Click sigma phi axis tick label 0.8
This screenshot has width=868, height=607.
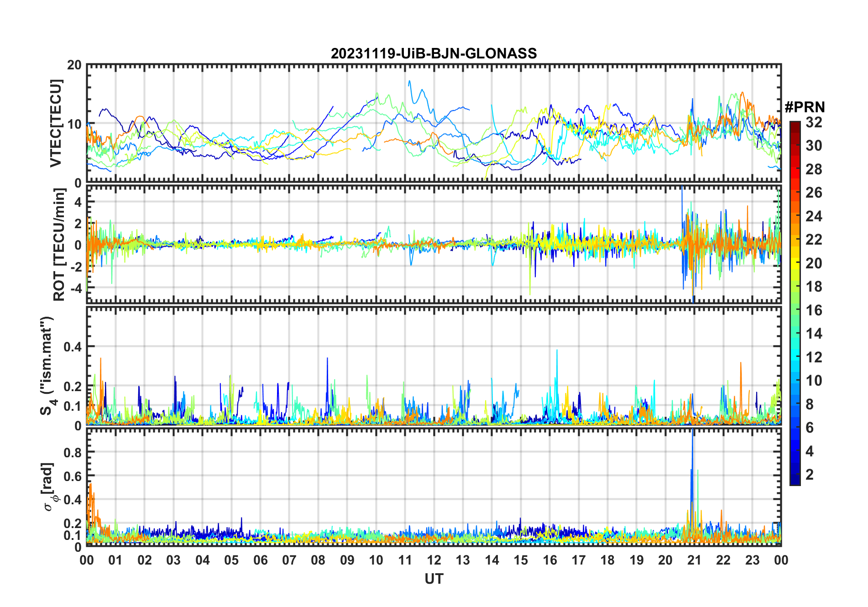click(73, 452)
